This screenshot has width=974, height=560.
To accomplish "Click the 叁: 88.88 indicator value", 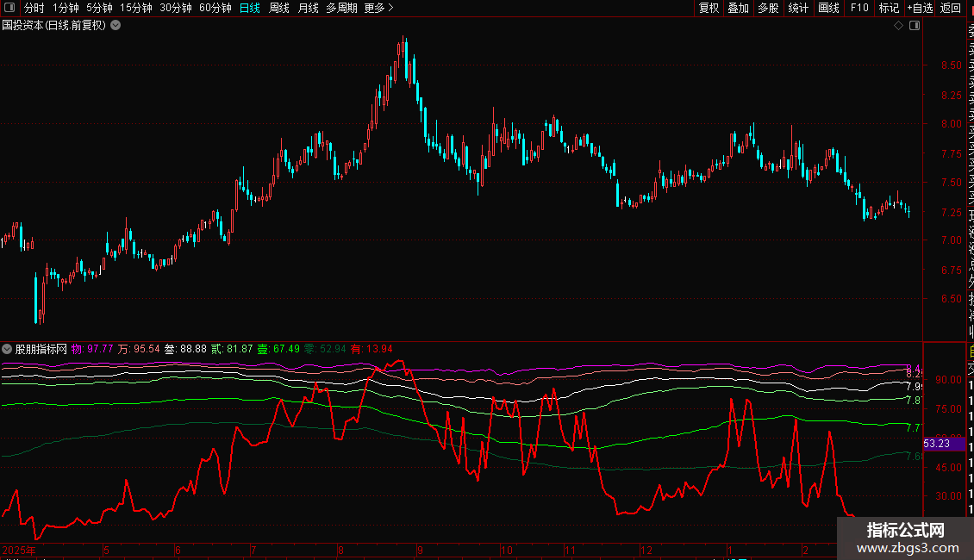I will point(185,349).
